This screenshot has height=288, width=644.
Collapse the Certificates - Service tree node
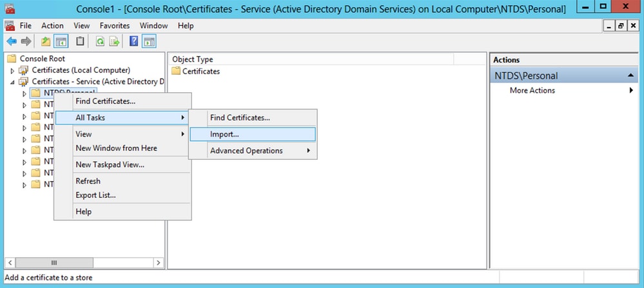tap(13, 82)
